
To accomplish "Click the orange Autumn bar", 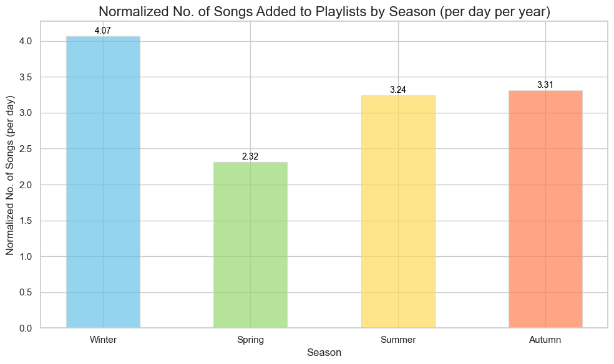I will (545, 209).
